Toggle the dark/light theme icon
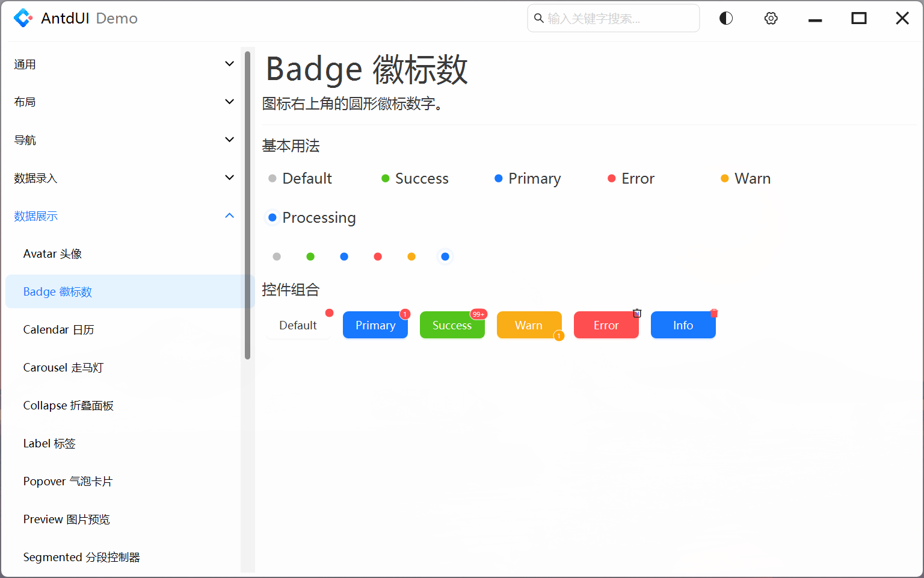This screenshot has height=578, width=924. (726, 18)
